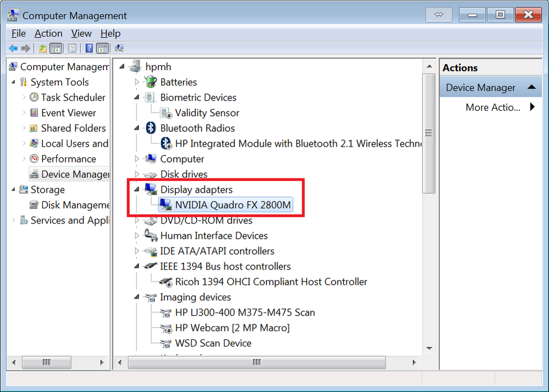Collapse the System Tools node
Image resolution: width=549 pixels, height=392 pixels.
[14, 82]
